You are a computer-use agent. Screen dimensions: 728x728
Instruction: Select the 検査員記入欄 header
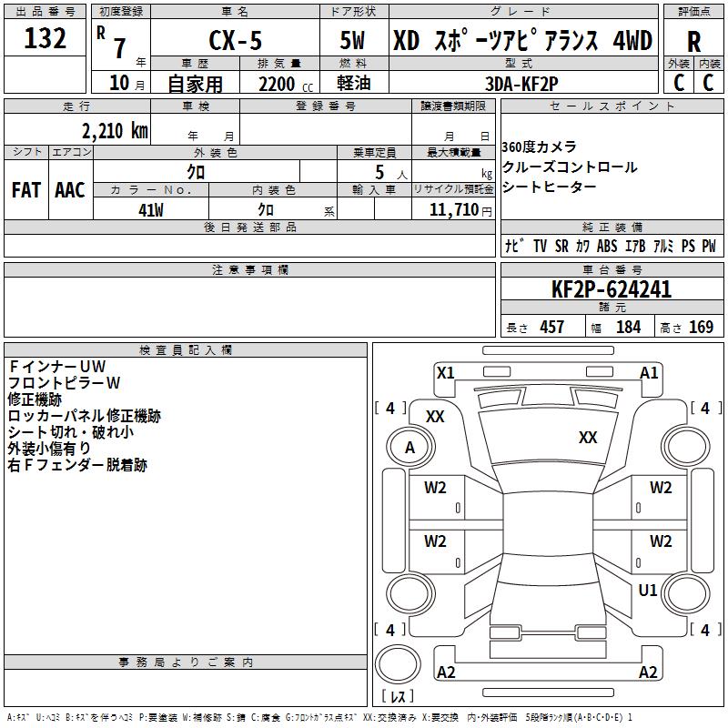186,350
